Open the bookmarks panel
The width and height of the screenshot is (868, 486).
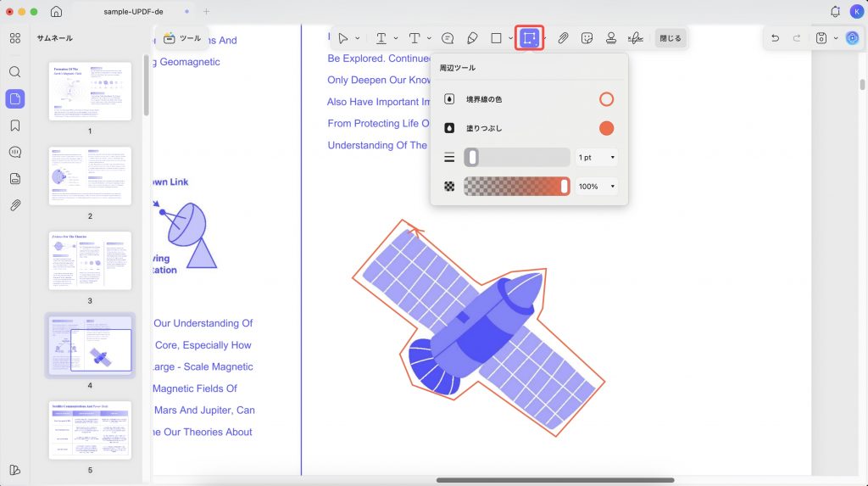15,126
